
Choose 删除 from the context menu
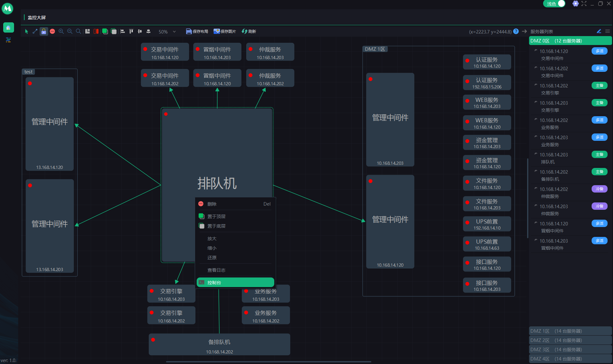pyautogui.click(x=235, y=204)
